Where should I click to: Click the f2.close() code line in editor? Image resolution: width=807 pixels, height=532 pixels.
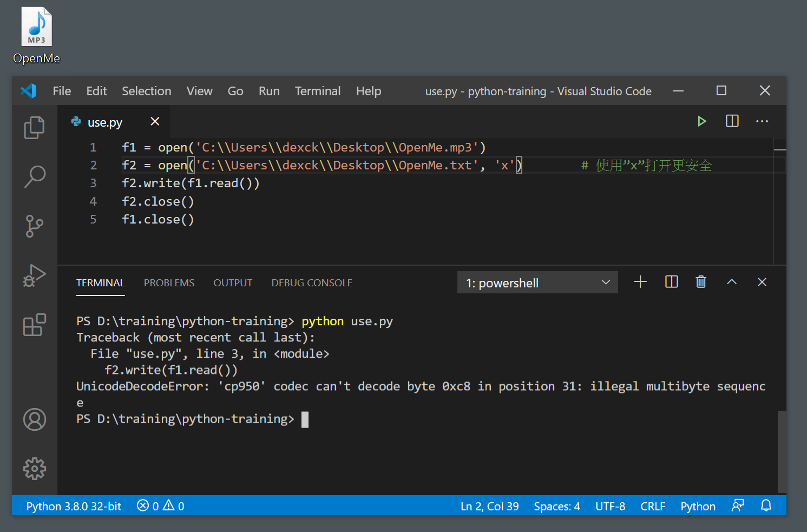(158, 201)
